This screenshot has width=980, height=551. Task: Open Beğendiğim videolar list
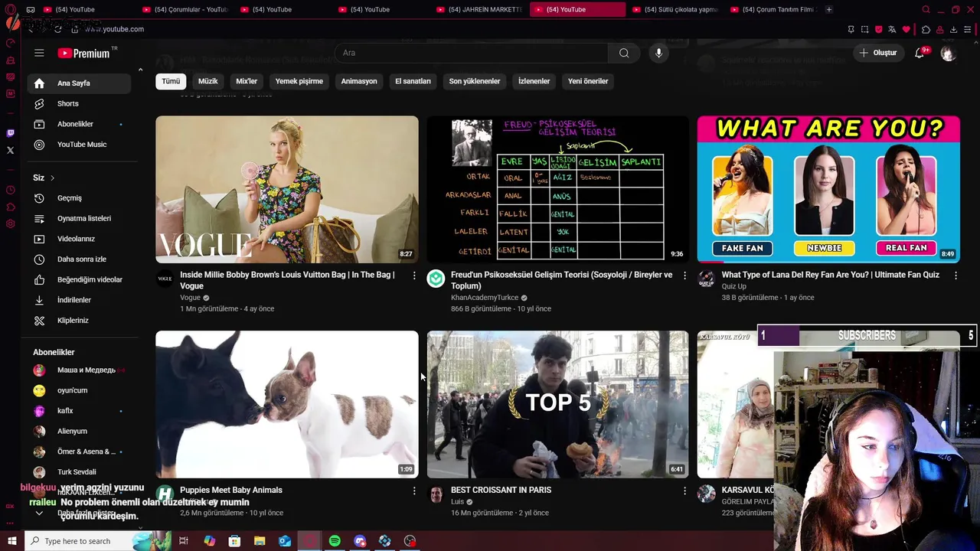pyautogui.click(x=79, y=279)
